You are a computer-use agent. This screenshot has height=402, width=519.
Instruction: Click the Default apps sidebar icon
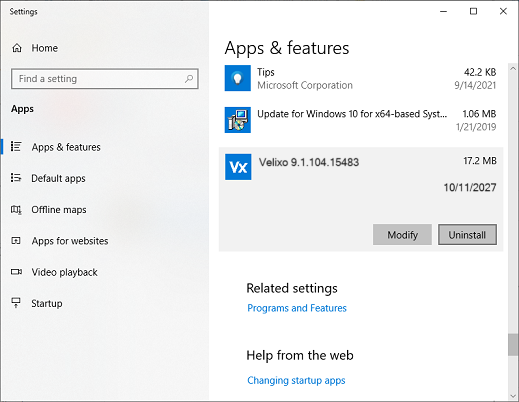pos(16,178)
